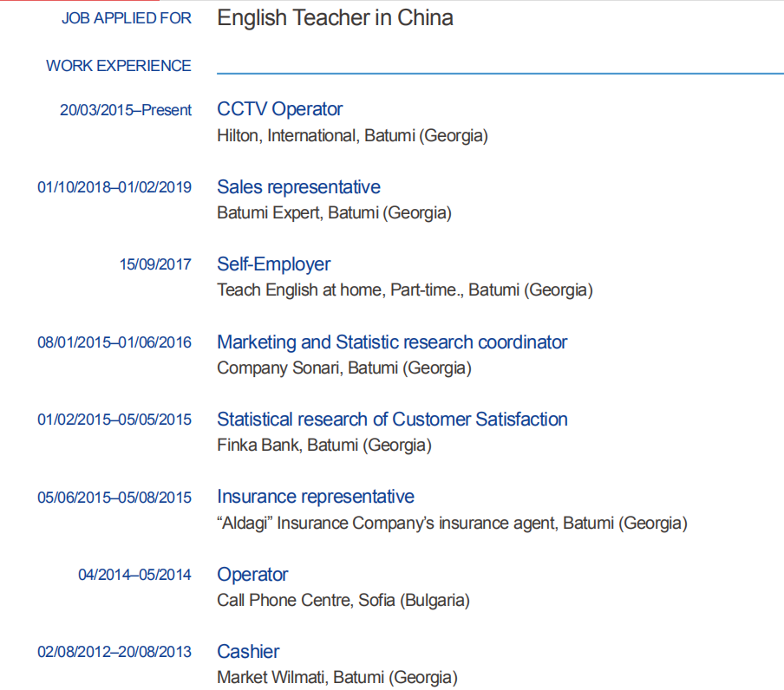Select Statistical research of Customer Satisfaction title

(393, 420)
